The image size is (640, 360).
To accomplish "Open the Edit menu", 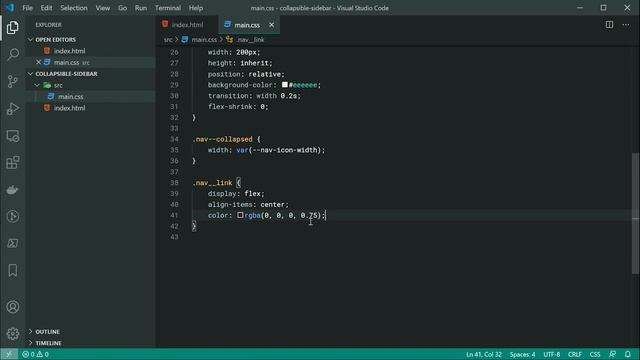I will coord(46,8).
